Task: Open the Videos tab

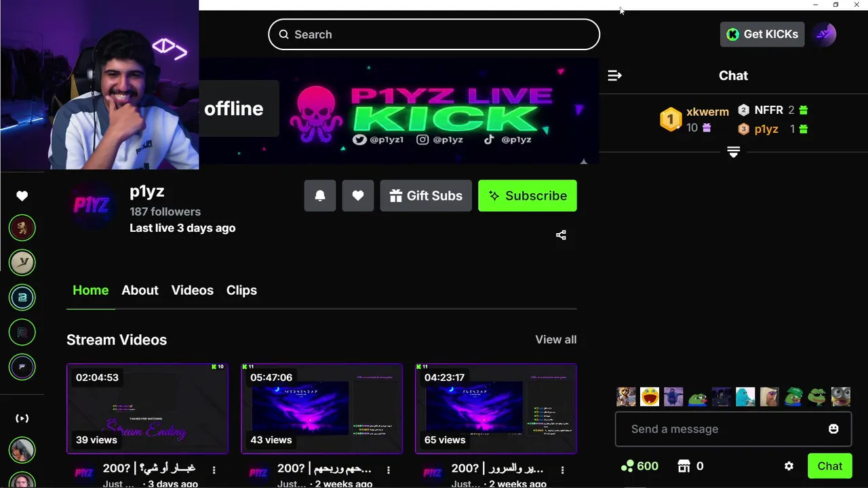Action: click(192, 290)
